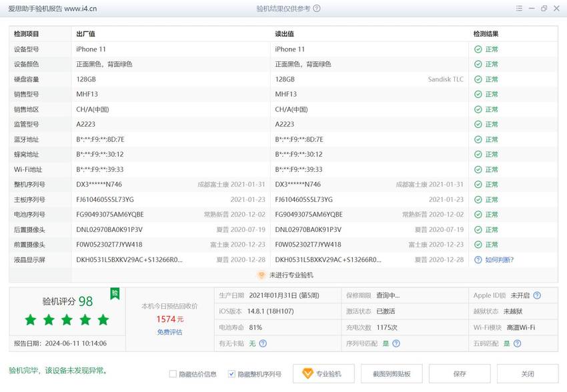Click the 读出值 column header
Image resolution: width=567 pixels, height=392 pixels.
284,34
